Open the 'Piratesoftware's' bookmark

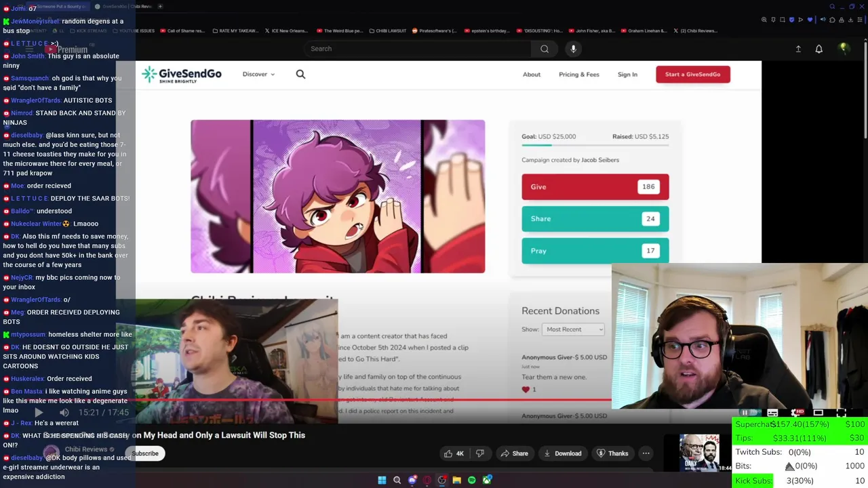(x=434, y=30)
